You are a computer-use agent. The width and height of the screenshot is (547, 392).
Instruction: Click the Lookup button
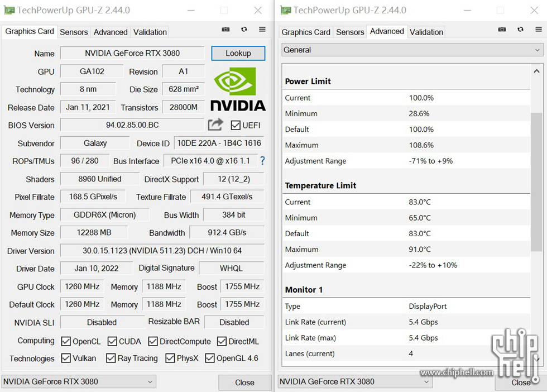tap(238, 54)
